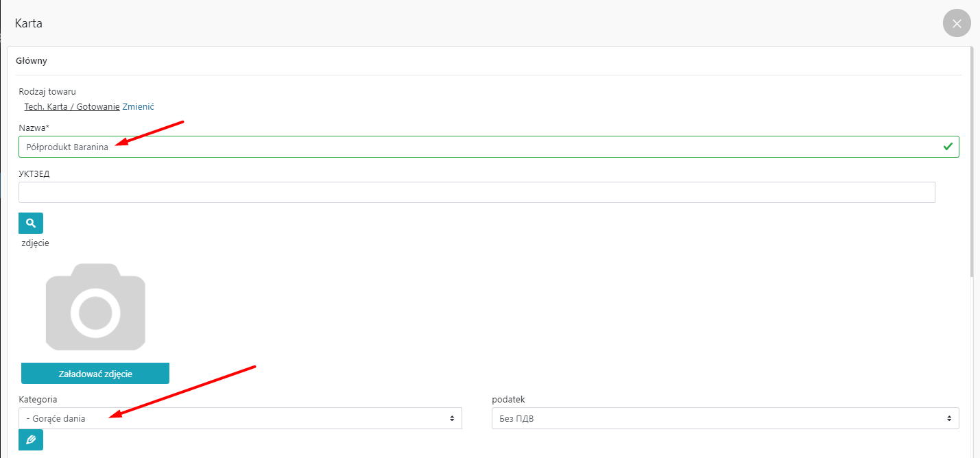Click the camera placeholder photo
The height and width of the screenshot is (458, 980).
(95, 307)
